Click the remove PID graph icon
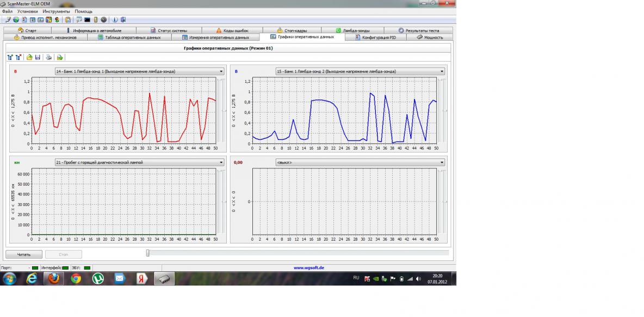The height and width of the screenshot is (317, 644). 18,57
